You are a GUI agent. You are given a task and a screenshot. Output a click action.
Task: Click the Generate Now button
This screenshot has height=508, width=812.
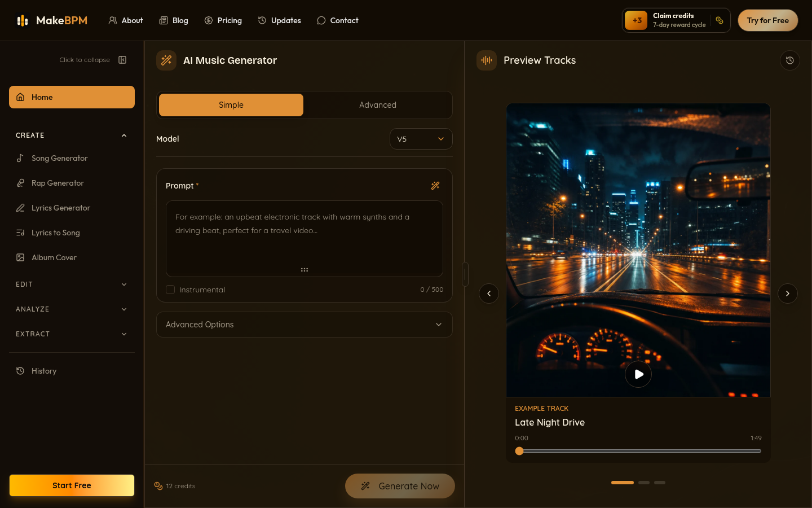click(x=400, y=486)
